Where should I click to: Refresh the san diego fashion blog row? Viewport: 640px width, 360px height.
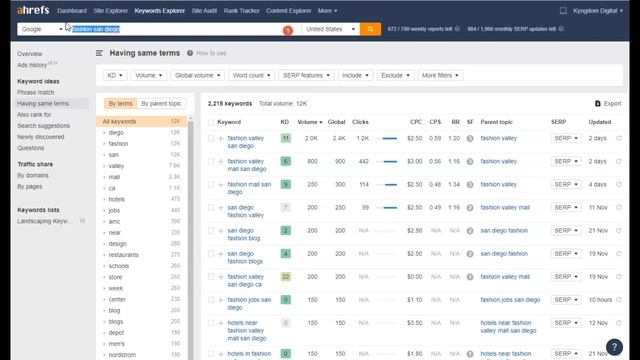tap(619, 231)
